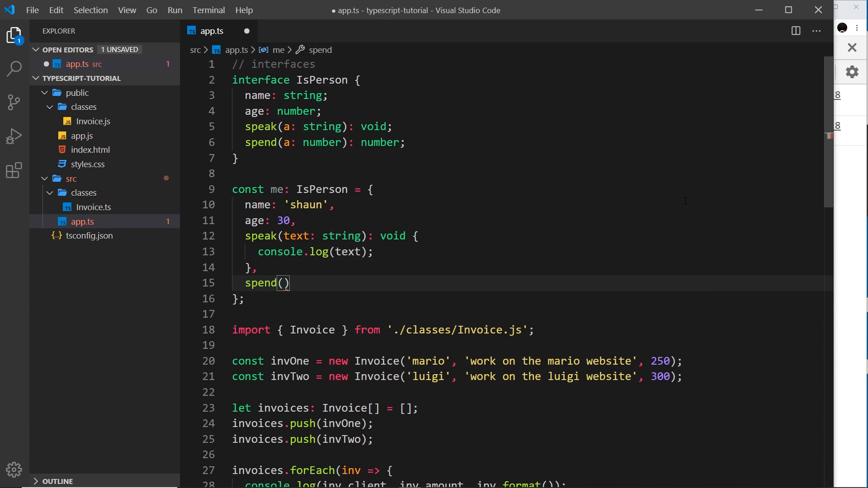Open tsconfig.json in the explorer
Viewport: 868px width, 488px height.
pos(89,235)
